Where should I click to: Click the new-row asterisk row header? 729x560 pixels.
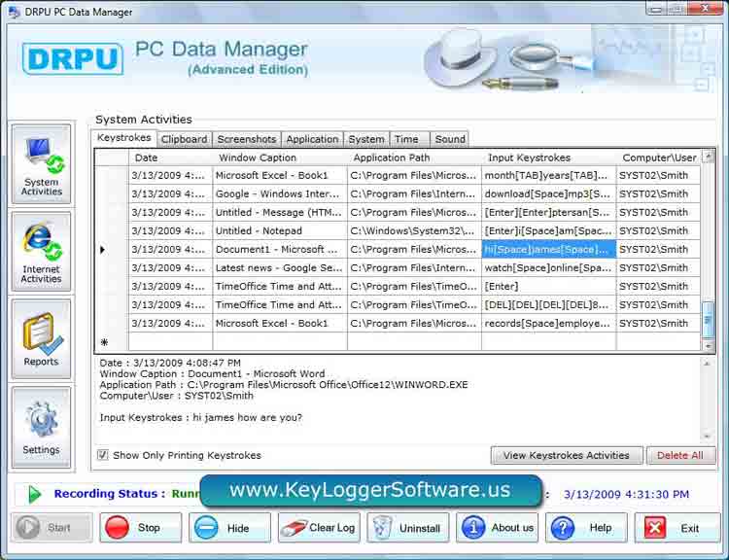(x=111, y=342)
